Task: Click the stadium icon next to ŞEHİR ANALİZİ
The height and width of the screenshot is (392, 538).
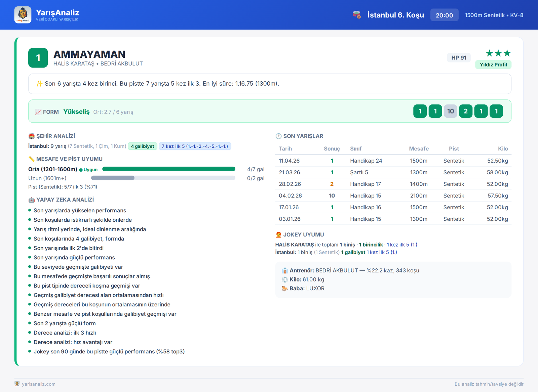Action: (32, 136)
